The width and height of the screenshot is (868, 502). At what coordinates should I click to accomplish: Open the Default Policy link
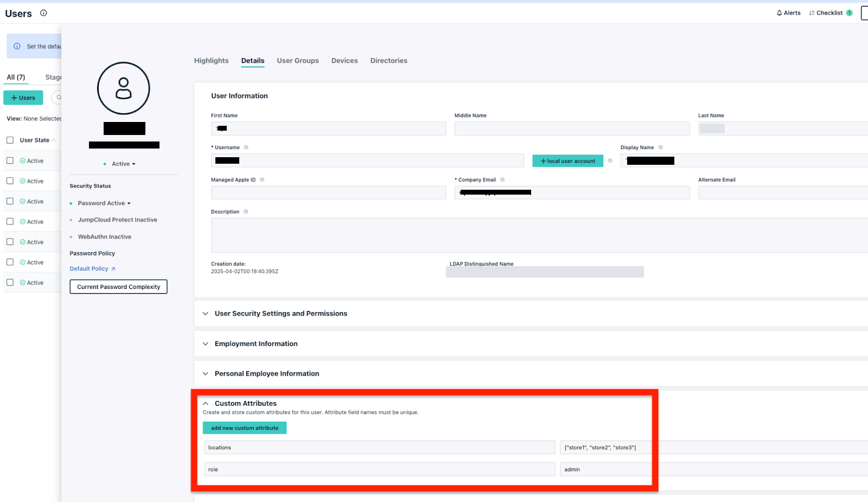click(x=92, y=269)
